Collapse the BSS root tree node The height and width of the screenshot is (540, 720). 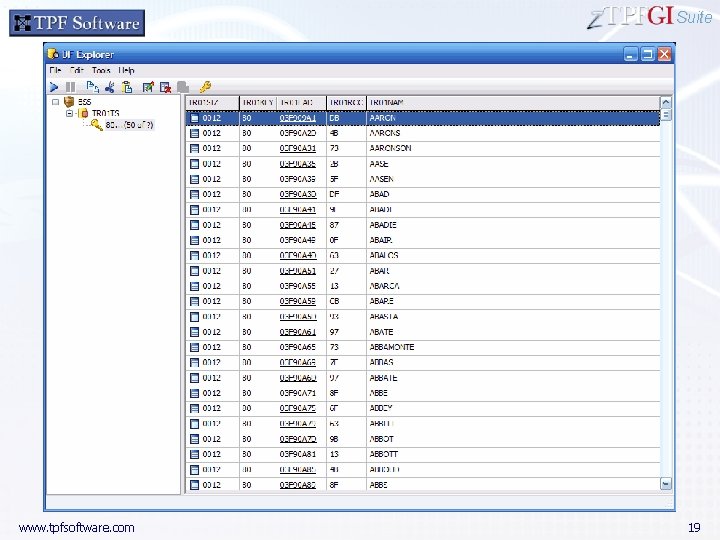tap(56, 102)
